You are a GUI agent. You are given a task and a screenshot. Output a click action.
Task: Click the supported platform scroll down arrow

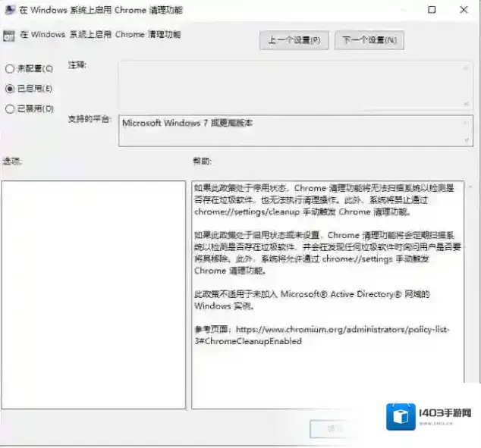pyautogui.click(x=467, y=140)
